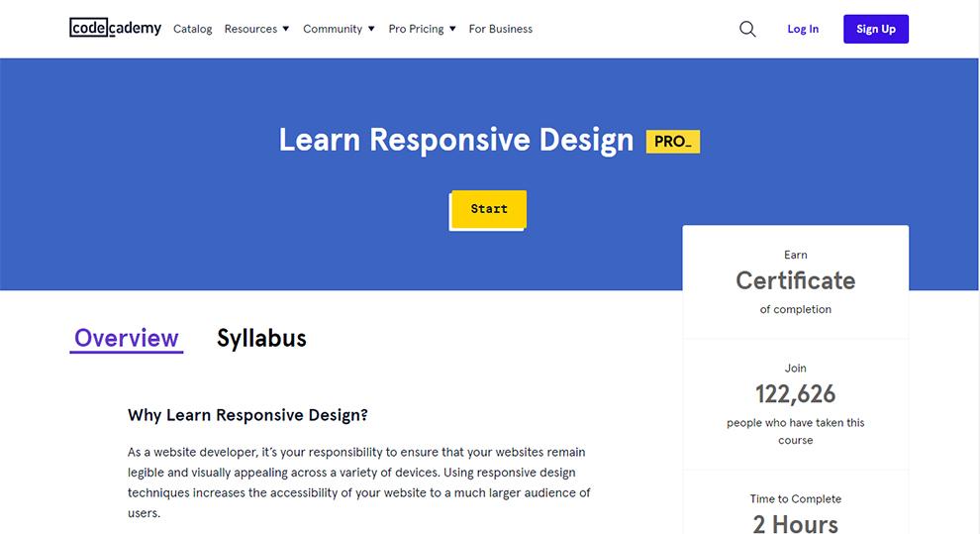Click the 2 Hours duration value
980x534 pixels.
(x=795, y=524)
